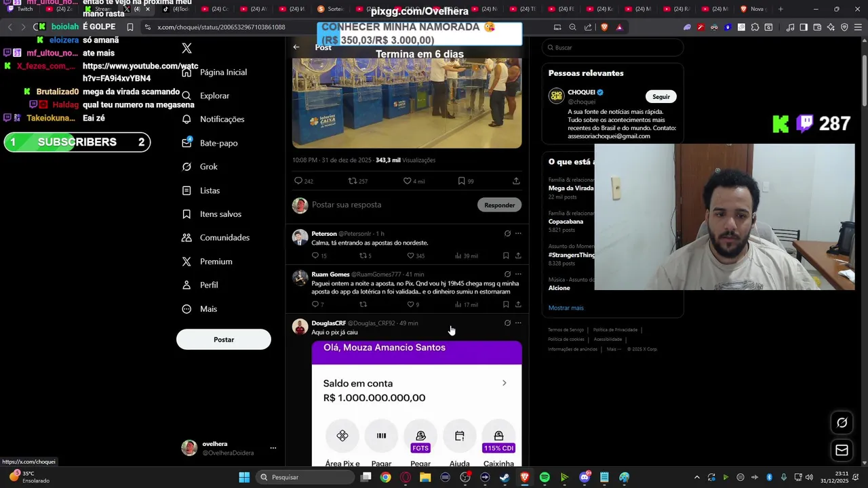This screenshot has height=488, width=868.
Task: Click the Brave Shields lion icon
Action: (x=604, y=27)
